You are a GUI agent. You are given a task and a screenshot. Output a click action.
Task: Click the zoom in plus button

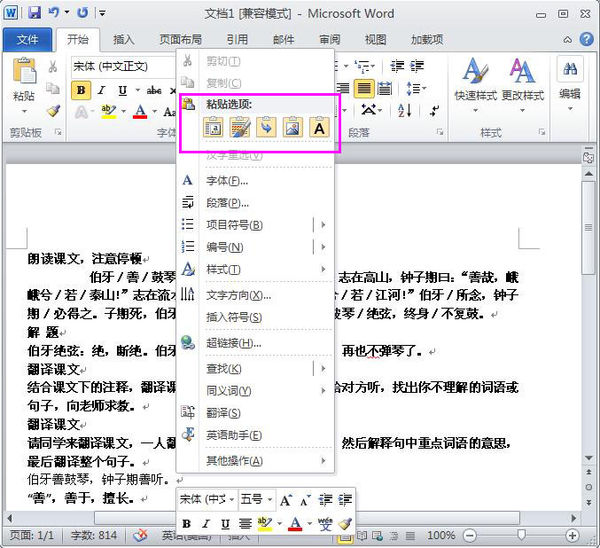(572, 535)
